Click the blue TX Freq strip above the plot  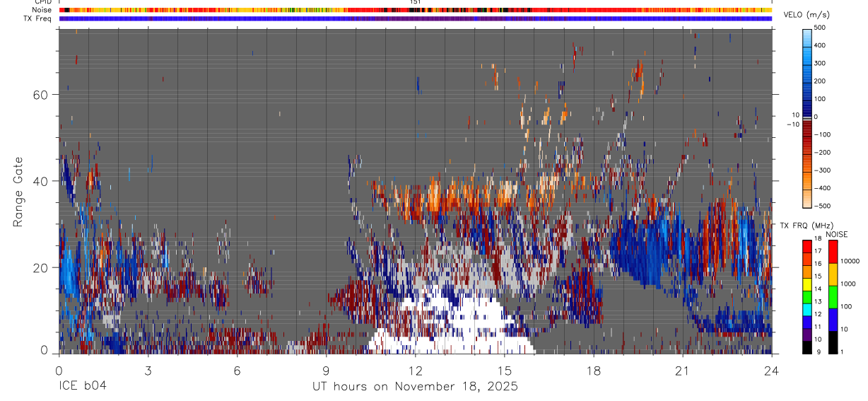point(416,18)
